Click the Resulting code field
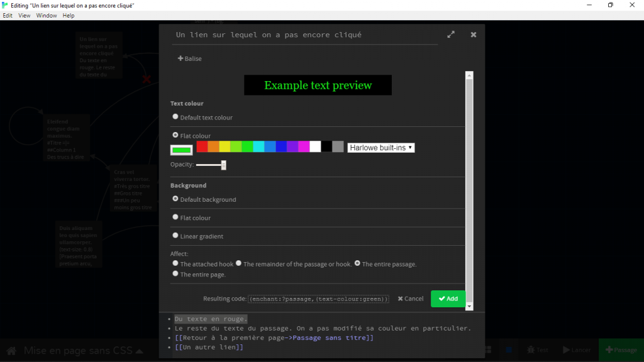The image size is (644, 362). 318,299
